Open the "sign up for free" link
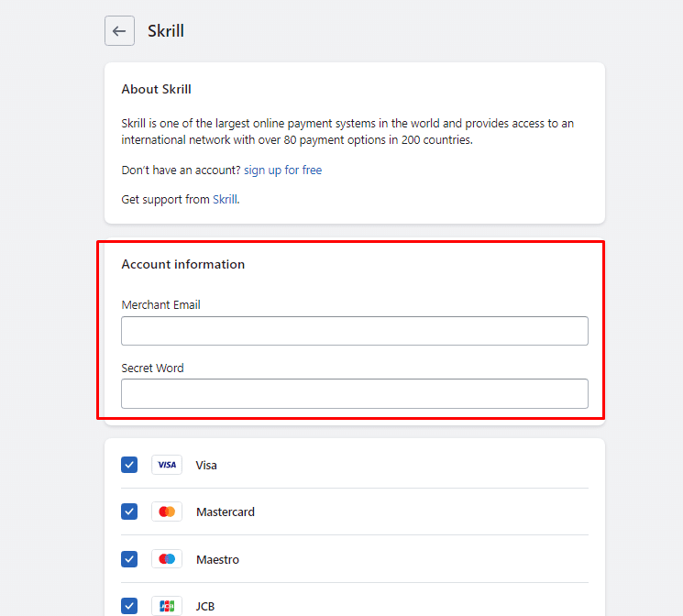 point(282,170)
